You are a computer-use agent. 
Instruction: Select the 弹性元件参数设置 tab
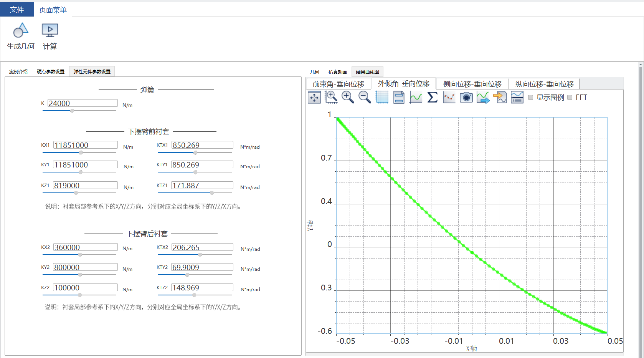92,72
